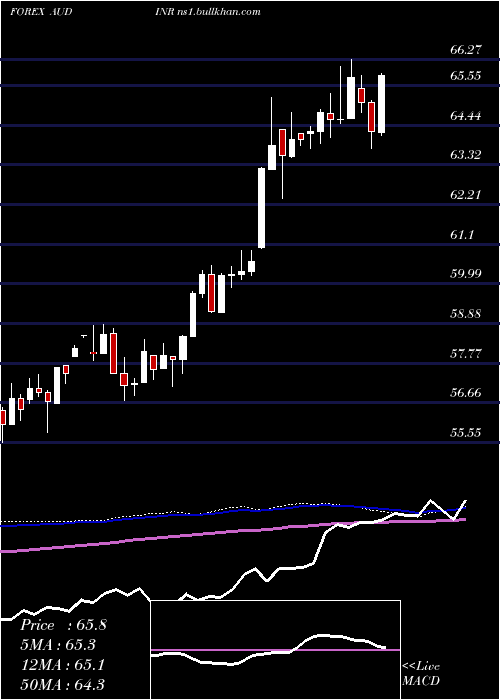The height and width of the screenshot is (700, 500).
Task: Click the '50MA : 64.3' readout
Action: [62, 685]
